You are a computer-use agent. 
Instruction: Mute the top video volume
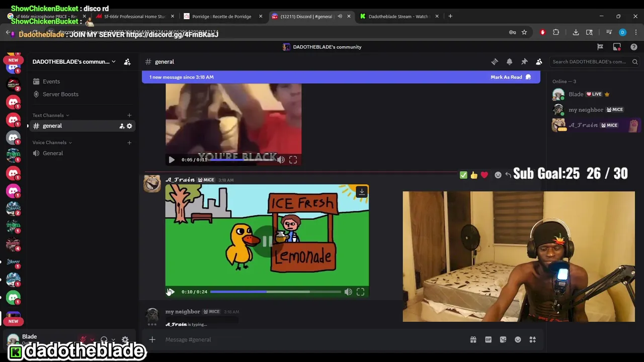point(281,159)
